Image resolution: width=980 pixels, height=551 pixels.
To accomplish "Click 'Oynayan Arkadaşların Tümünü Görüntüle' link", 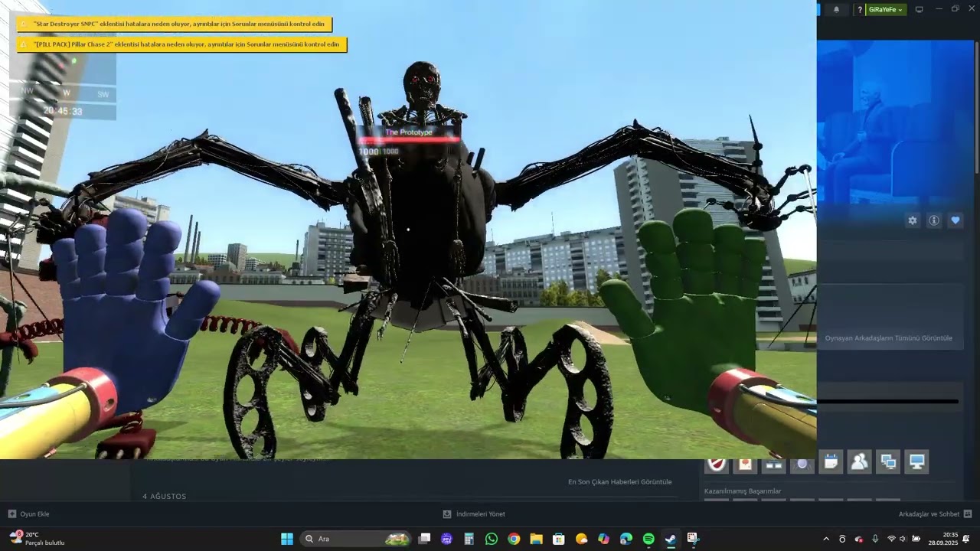I will point(888,338).
